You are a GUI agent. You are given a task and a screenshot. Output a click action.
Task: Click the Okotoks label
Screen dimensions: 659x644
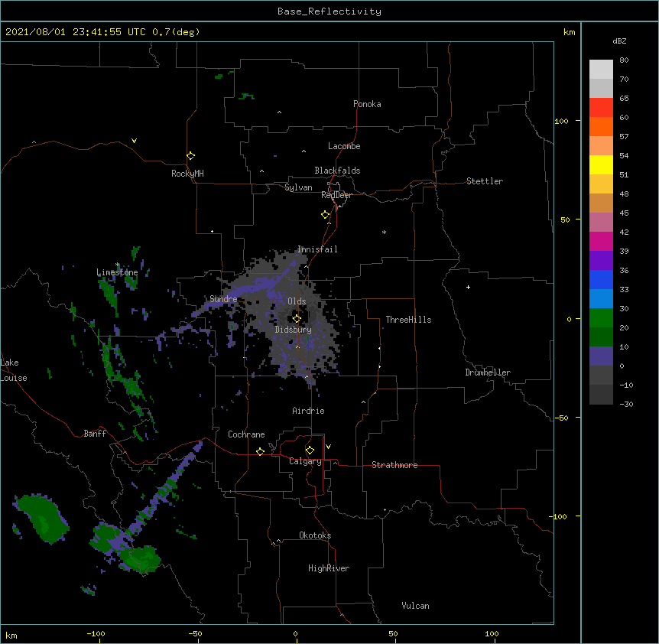click(315, 535)
